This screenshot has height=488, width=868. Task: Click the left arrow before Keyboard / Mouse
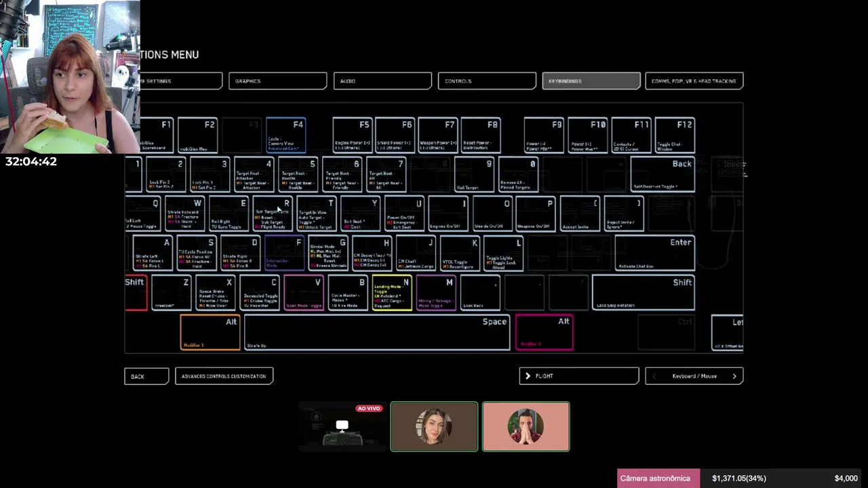(654, 376)
